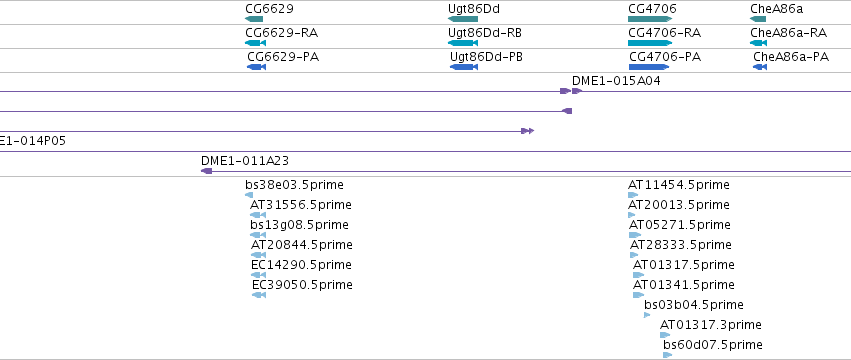Click the bs60d07.5prime EST glyph
The height and width of the screenshot is (360, 851).
coord(668,355)
